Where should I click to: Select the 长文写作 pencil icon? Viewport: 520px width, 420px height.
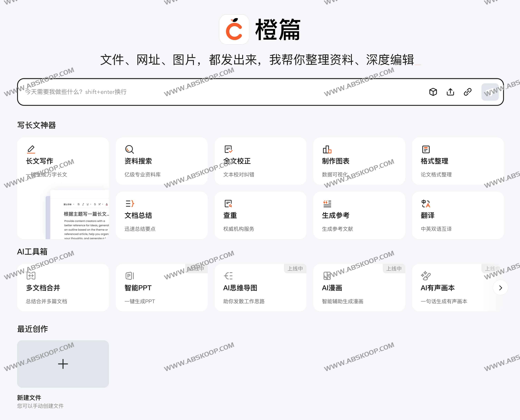click(31, 149)
